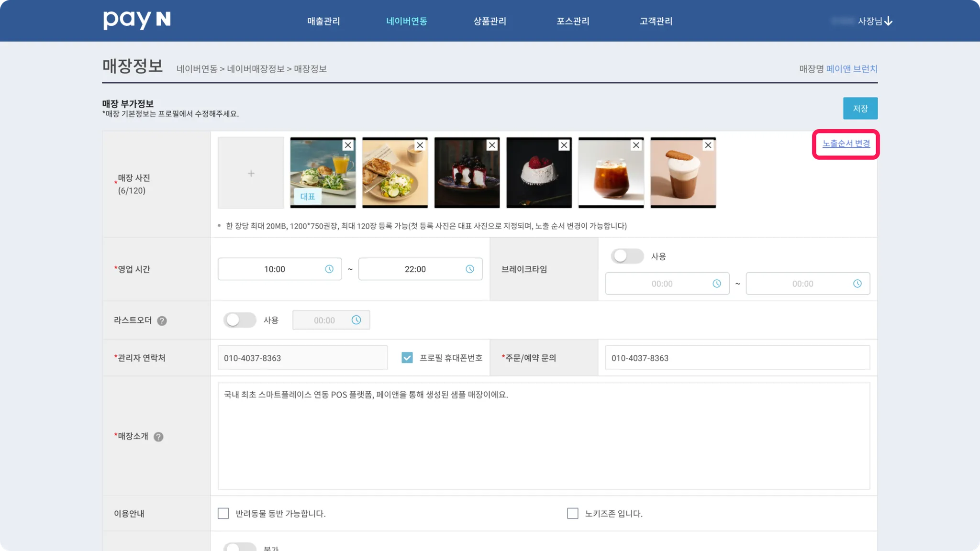This screenshot has width=980, height=551.
Task: Delete the blueberry cake photo
Action: click(x=492, y=145)
